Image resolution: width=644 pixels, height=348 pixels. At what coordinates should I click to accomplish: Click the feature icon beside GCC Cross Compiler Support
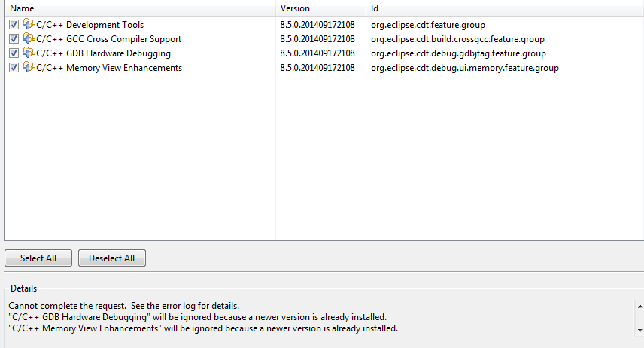(29, 38)
